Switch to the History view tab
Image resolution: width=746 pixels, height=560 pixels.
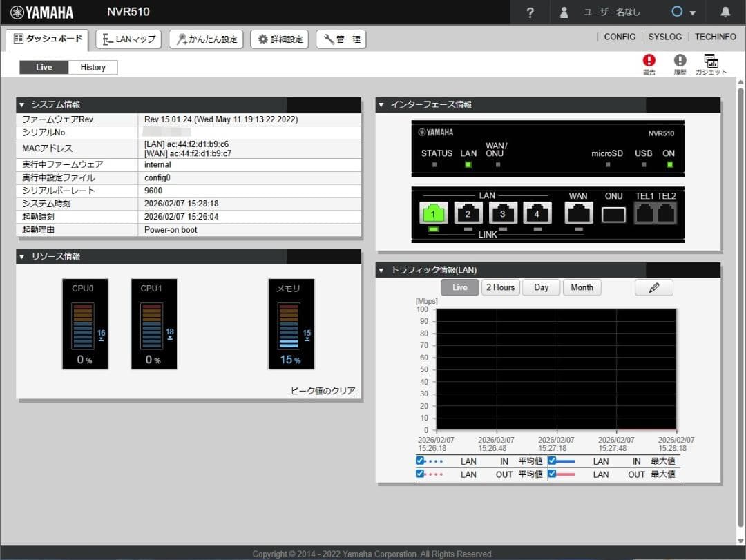pos(93,67)
